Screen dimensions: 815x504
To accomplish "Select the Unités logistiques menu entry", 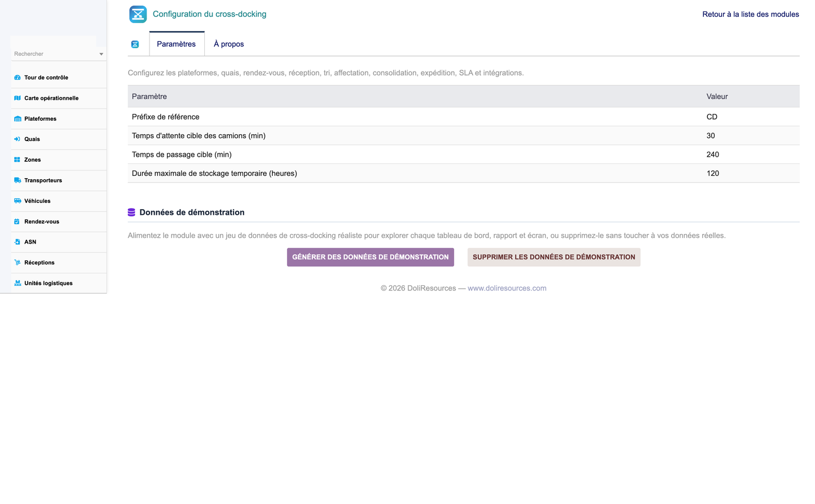I will pyautogui.click(x=49, y=284).
